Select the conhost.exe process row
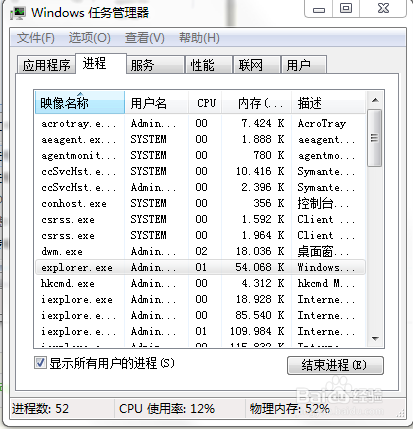This screenshot has height=429, width=413. 200,204
